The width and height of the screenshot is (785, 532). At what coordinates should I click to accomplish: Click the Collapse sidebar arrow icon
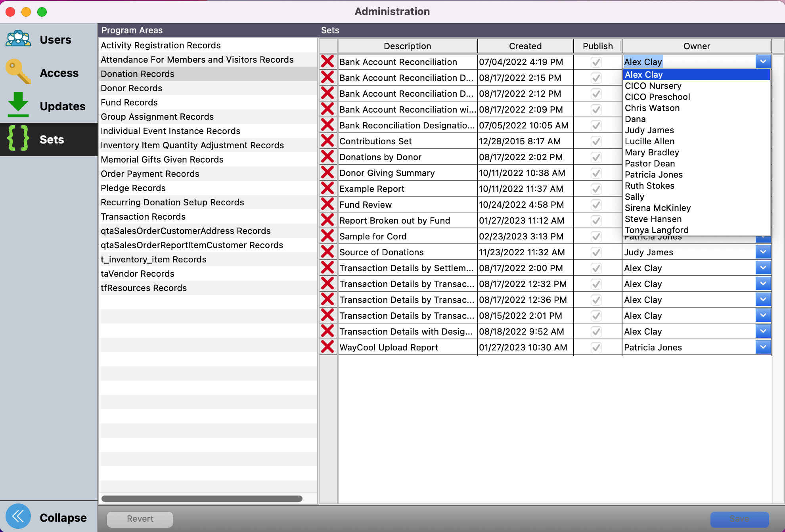pos(18,516)
